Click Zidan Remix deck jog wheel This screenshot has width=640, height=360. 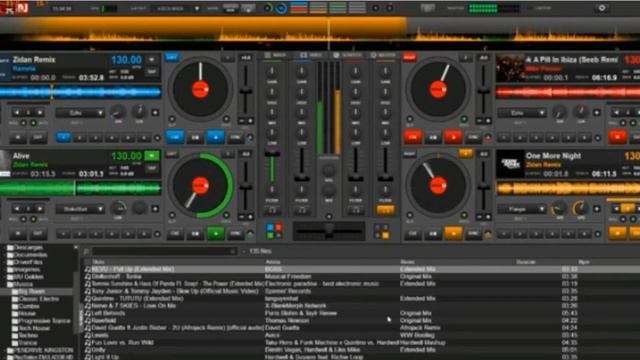pos(200,89)
